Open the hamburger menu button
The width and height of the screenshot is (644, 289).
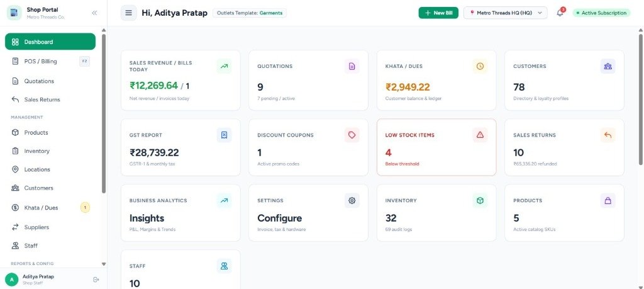[128, 13]
